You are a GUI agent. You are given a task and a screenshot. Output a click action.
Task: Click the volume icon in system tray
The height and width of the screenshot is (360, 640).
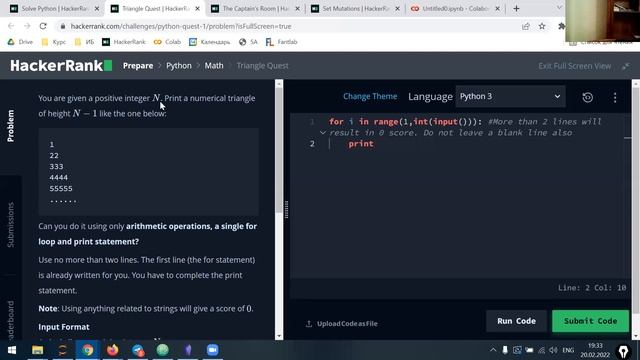pyautogui.click(x=553, y=350)
